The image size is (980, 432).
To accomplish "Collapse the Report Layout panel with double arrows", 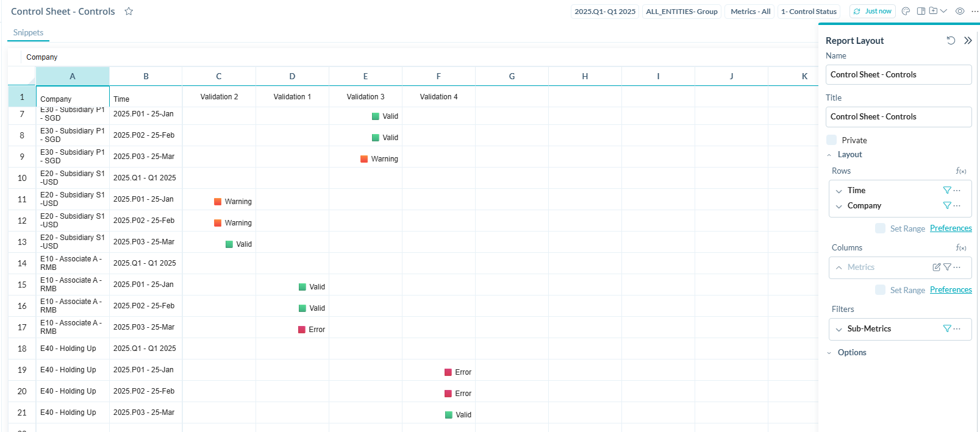I will [968, 41].
